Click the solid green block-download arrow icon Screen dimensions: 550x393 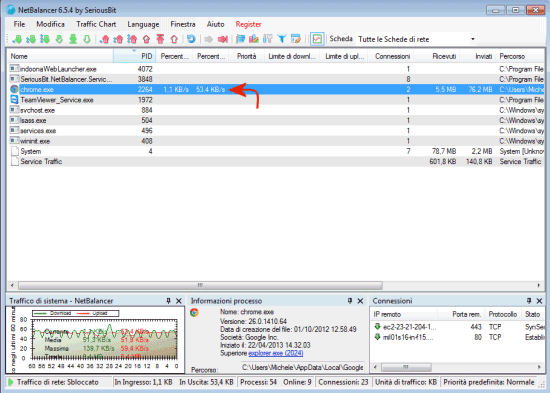(x=73, y=39)
